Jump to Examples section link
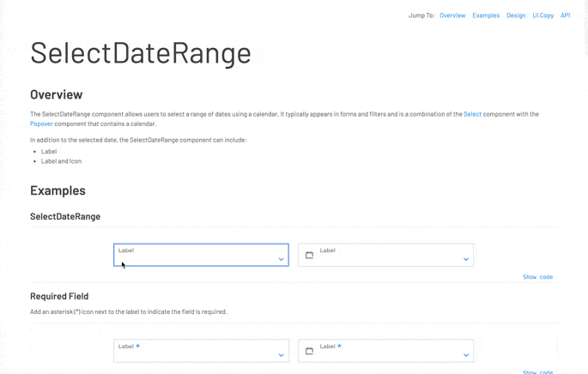The height and width of the screenshot is (374, 588). click(x=486, y=15)
